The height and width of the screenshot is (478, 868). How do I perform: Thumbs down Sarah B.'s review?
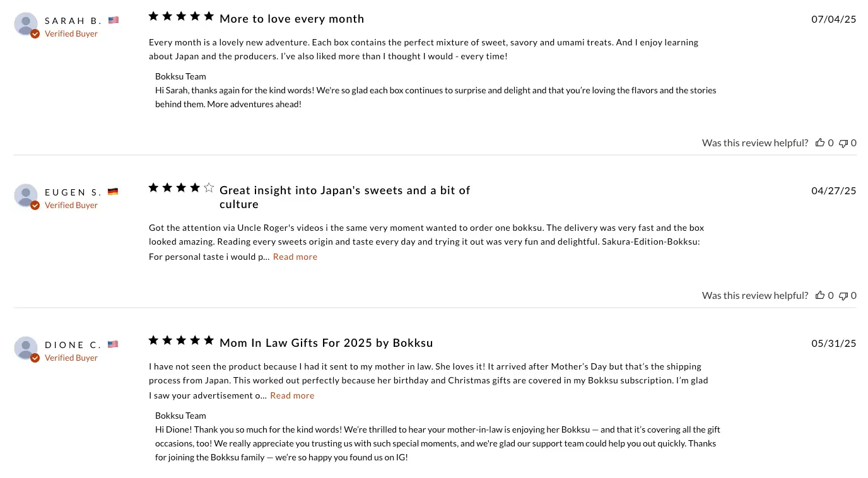pos(843,143)
